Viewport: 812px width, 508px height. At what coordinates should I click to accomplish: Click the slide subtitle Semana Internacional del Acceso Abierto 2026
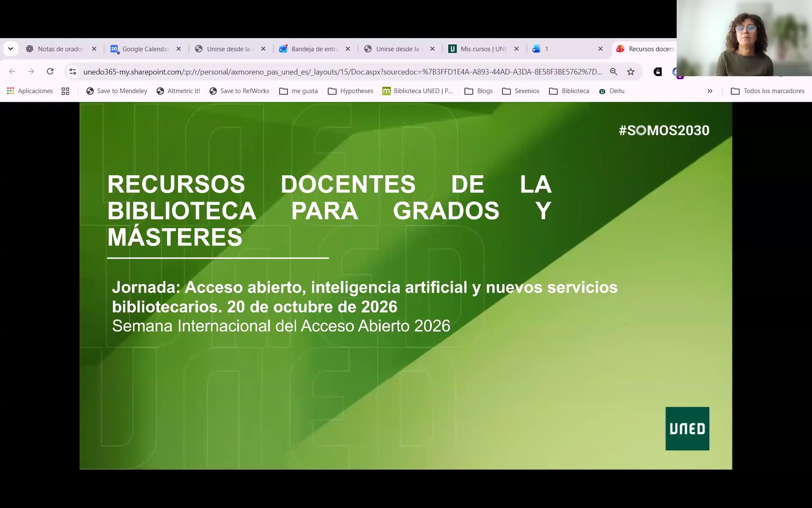pos(281,326)
